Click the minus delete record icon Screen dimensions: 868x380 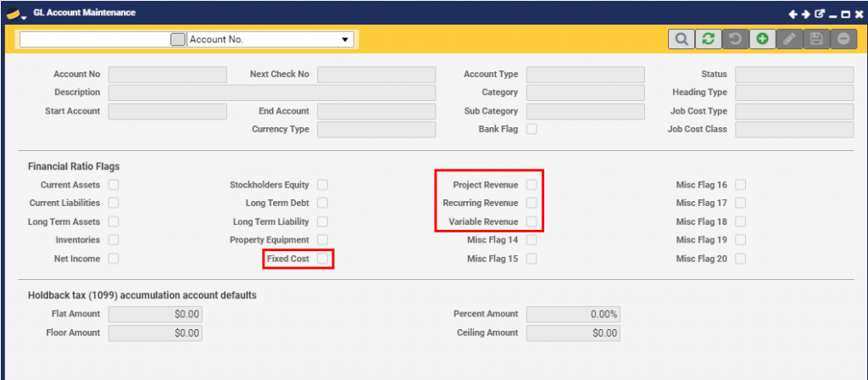click(843, 39)
